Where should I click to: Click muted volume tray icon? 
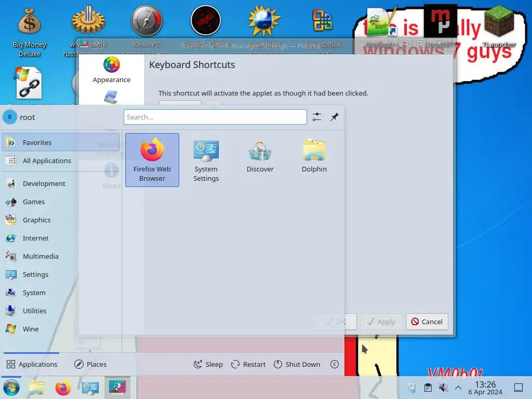(443, 388)
